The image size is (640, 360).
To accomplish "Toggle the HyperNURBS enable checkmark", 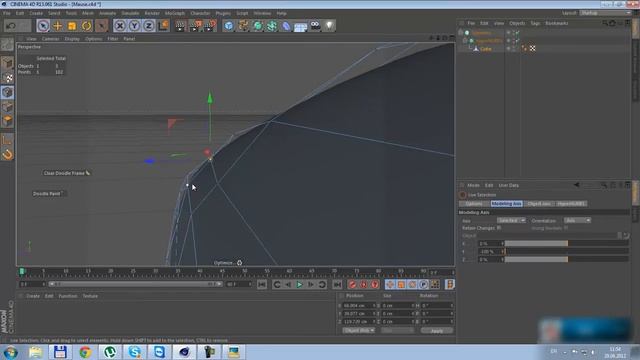I will pos(517,41).
